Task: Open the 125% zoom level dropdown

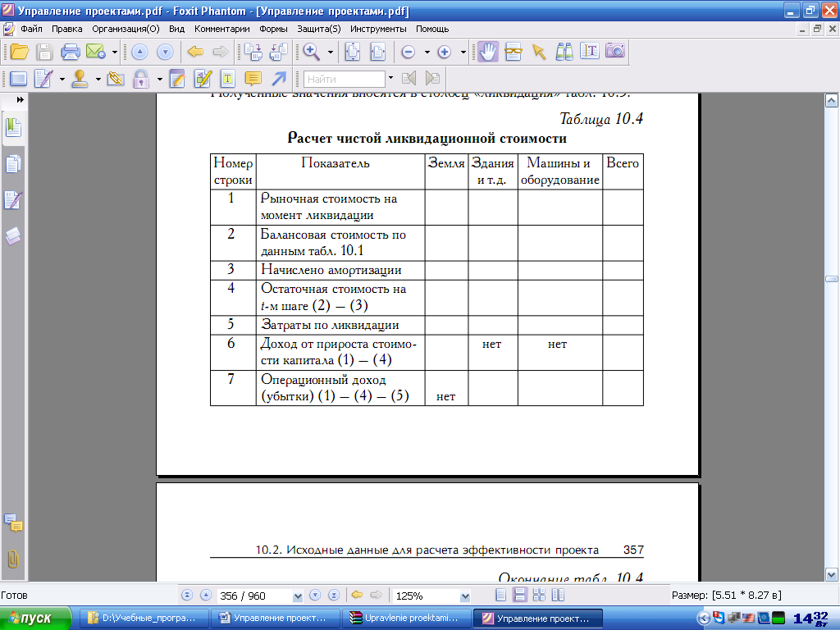Action: coord(465,596)
